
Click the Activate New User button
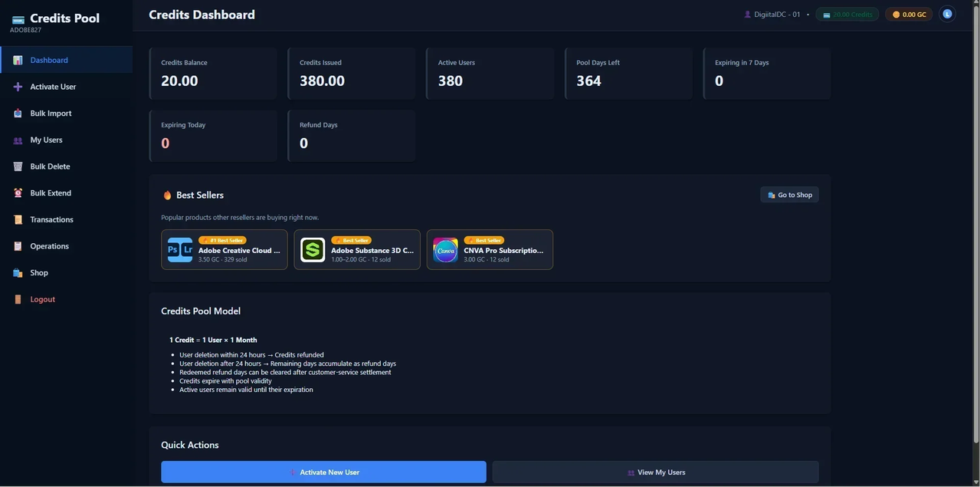[x=323, y=472]
